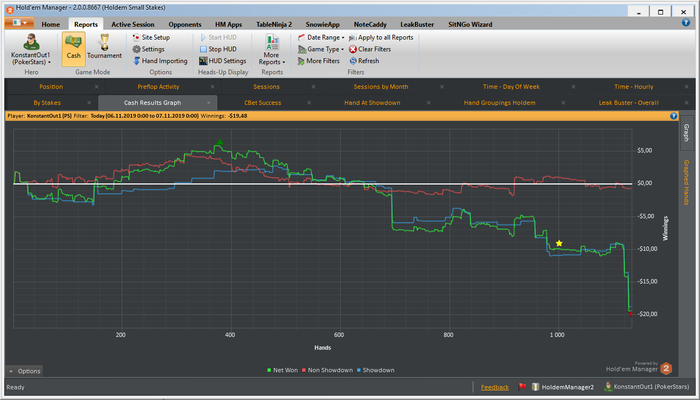
Task: Click the Start HUD button
Action: (218, 38)
